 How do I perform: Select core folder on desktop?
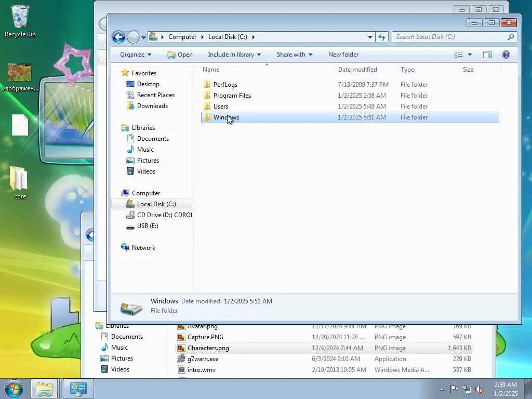click(19, 182)
